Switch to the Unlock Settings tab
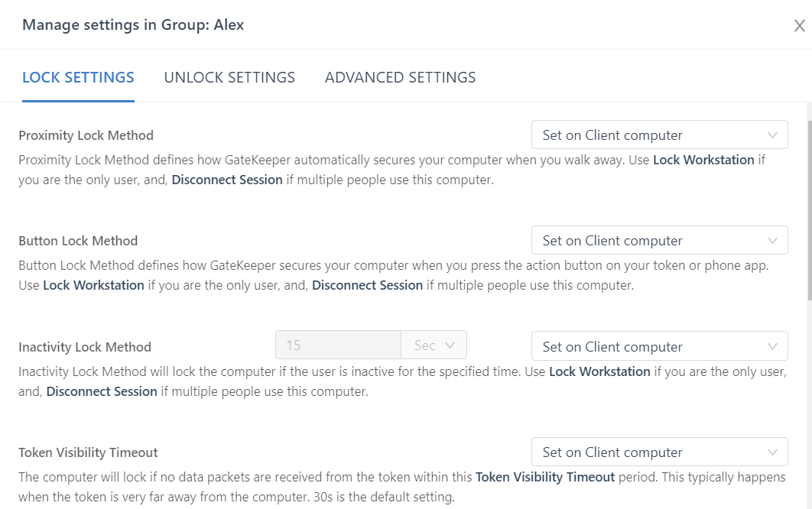 (229, 77)
